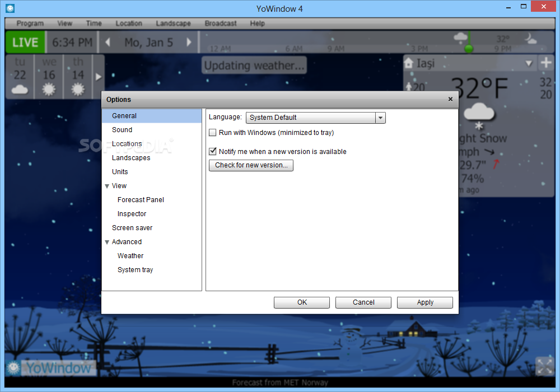Click the Forecast from MET Norway link
Screen dimensions: 560x392
coord(280,382)
